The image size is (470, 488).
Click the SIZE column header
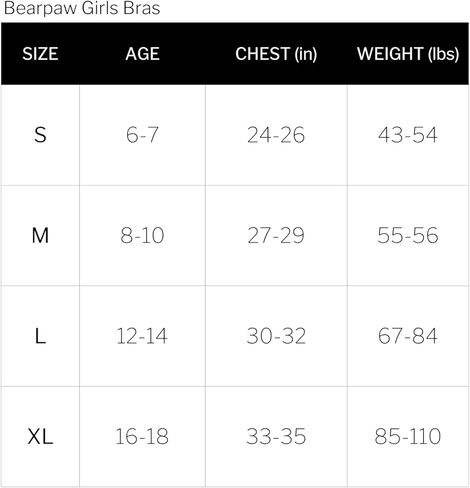pyautogui.click(x=40, y=54)
